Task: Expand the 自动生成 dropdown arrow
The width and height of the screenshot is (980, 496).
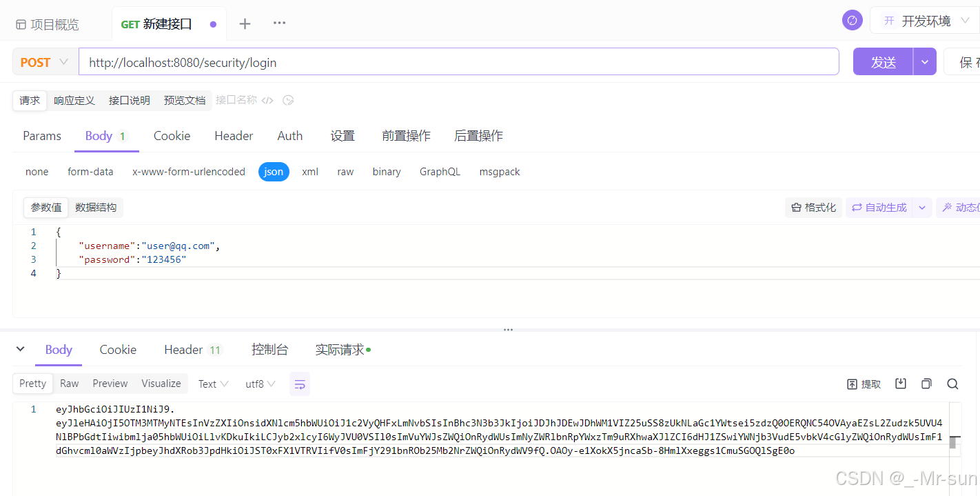Action: point(922,208)
